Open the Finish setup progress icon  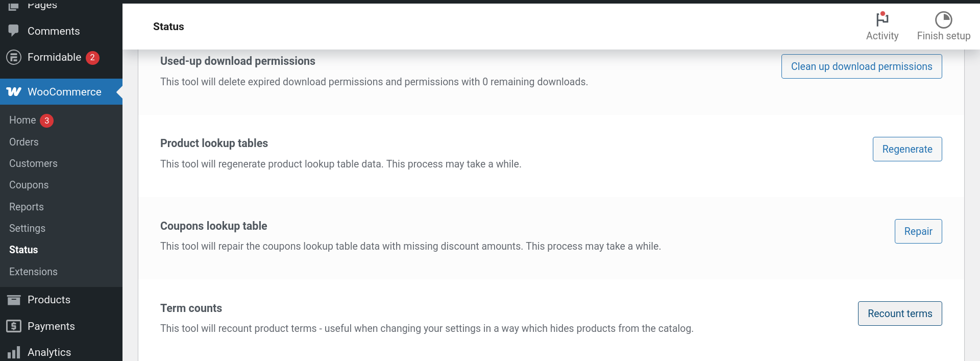943,20
